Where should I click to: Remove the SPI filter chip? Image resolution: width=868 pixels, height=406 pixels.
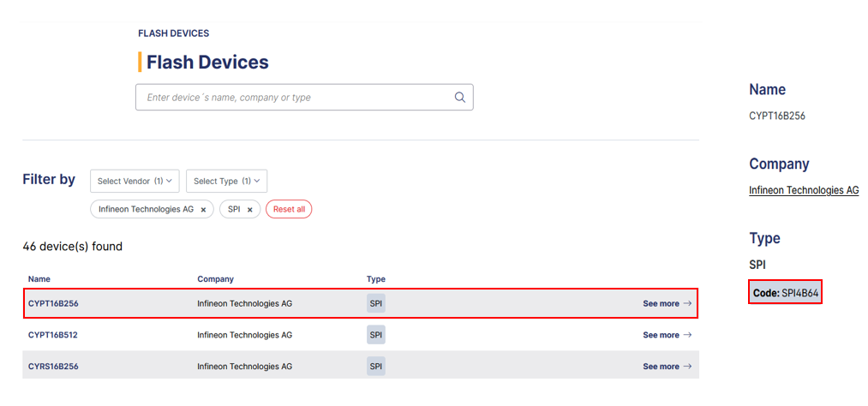coord(250,210)
